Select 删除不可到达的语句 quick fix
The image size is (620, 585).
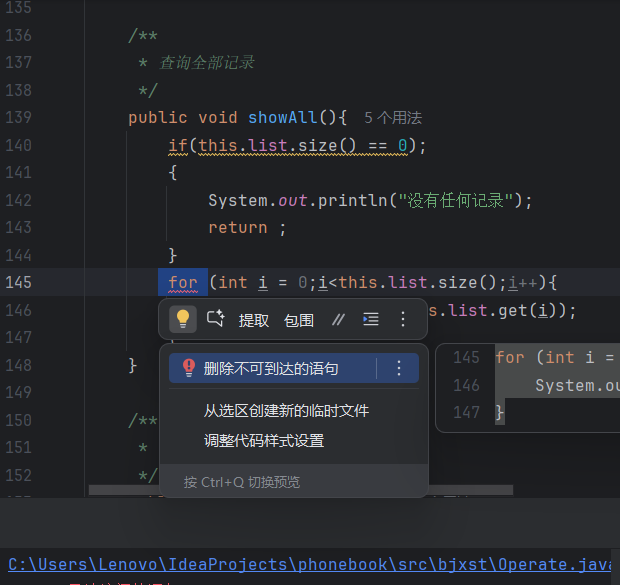(271, 368)
